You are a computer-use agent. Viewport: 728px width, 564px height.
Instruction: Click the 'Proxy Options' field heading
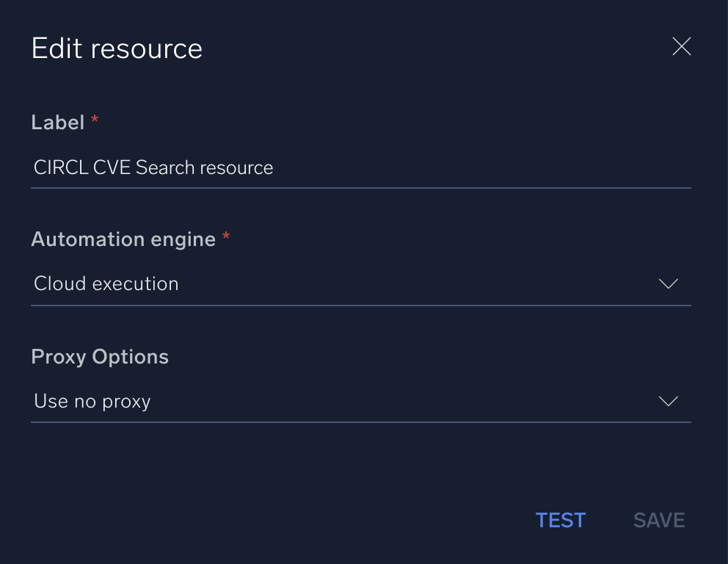tap(100, 356)
